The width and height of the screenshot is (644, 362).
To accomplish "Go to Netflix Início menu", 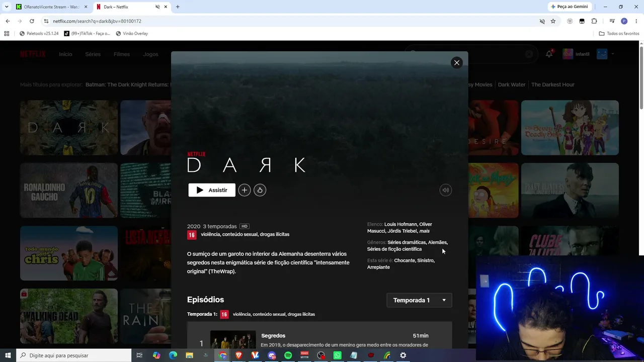I will click(65, 54).
